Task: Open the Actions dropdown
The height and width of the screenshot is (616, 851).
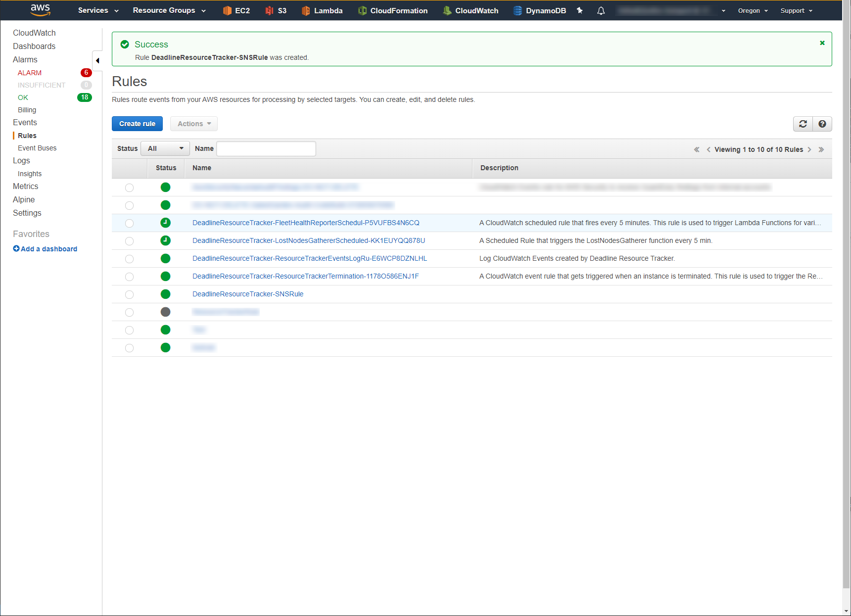Action: (x=194, y=124)
